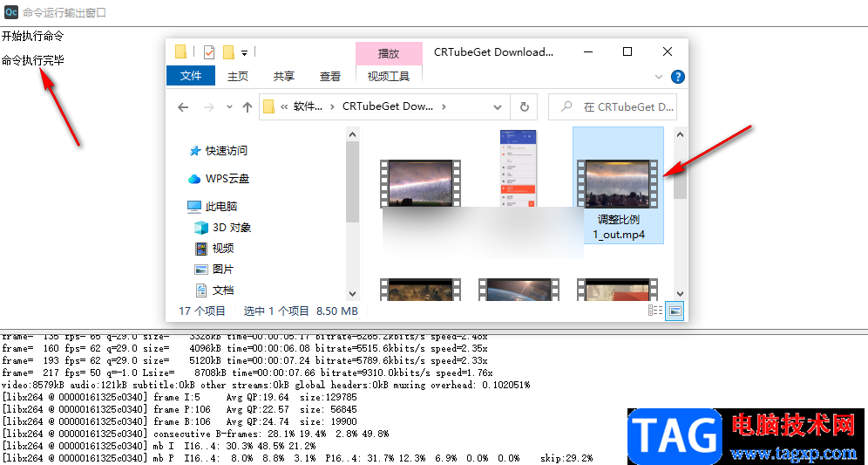
Task: Select the Earth from space video thumbnail
Action: tap(519, 289)
